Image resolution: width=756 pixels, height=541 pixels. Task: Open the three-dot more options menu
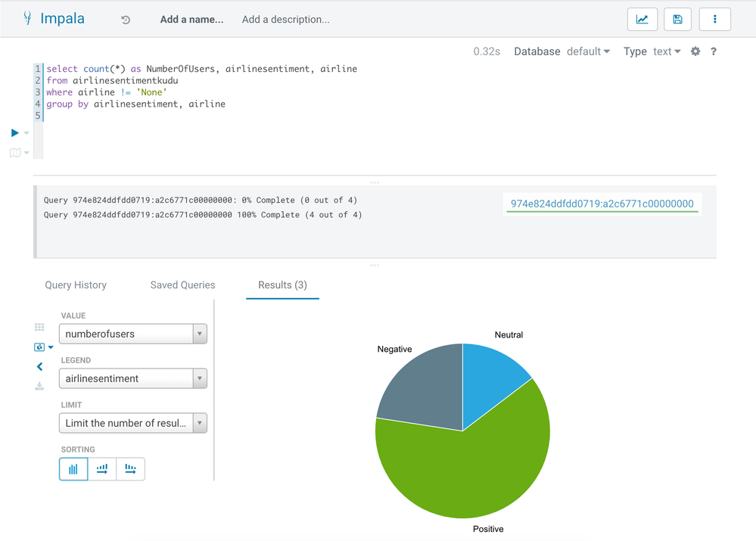(x=714, y=20)
